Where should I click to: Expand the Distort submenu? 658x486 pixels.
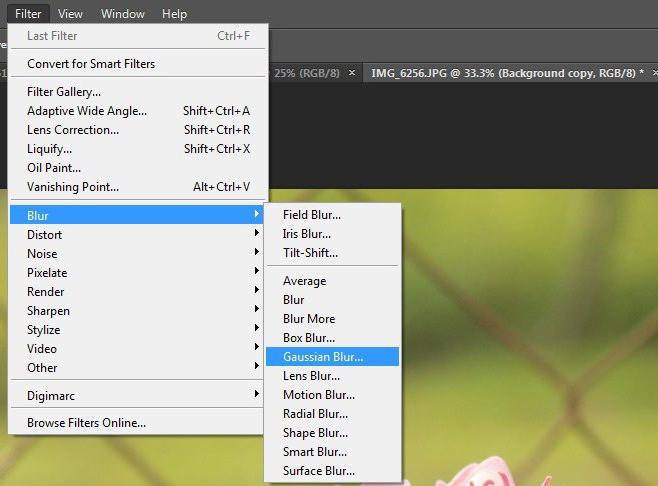point(137,235)
